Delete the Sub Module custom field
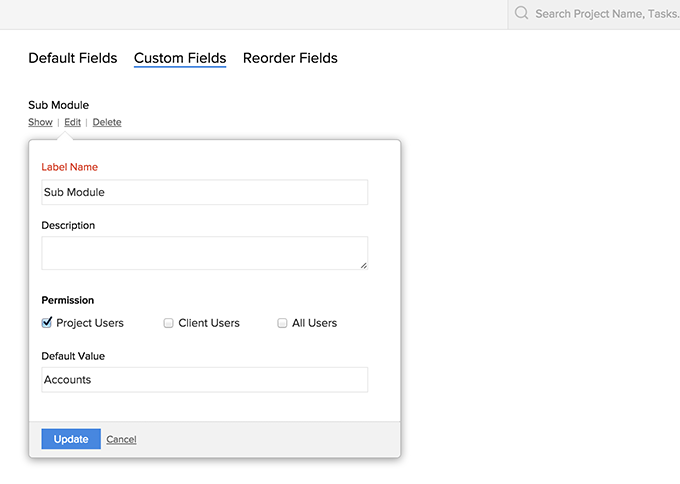 107,122
